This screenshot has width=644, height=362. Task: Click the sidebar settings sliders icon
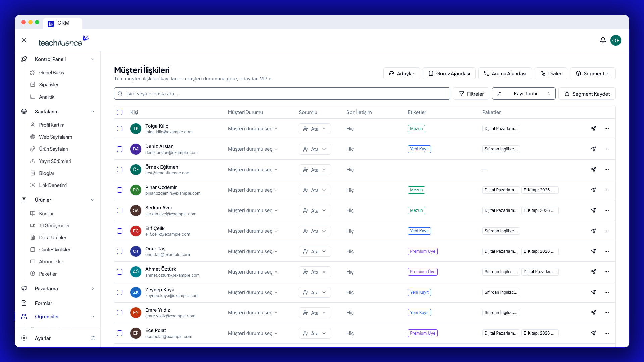point(93,338)
